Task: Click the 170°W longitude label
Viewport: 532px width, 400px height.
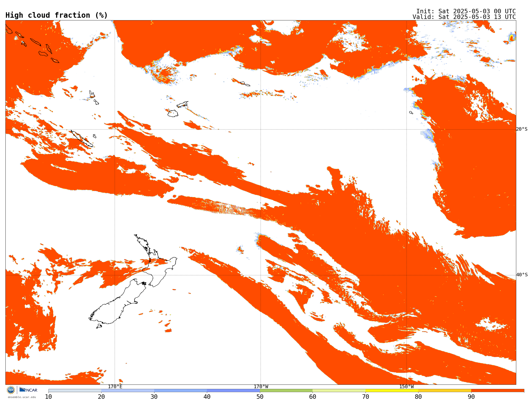Action: click(261, 386)
